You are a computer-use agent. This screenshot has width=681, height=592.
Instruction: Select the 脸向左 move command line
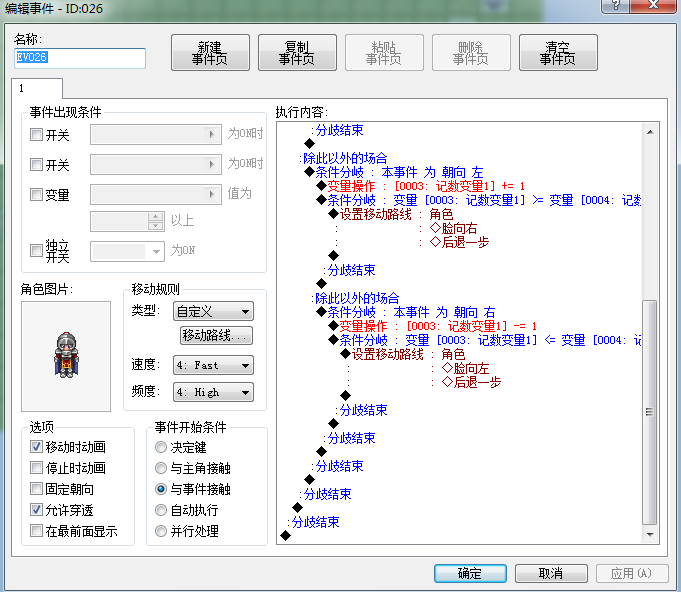(465, 368)
